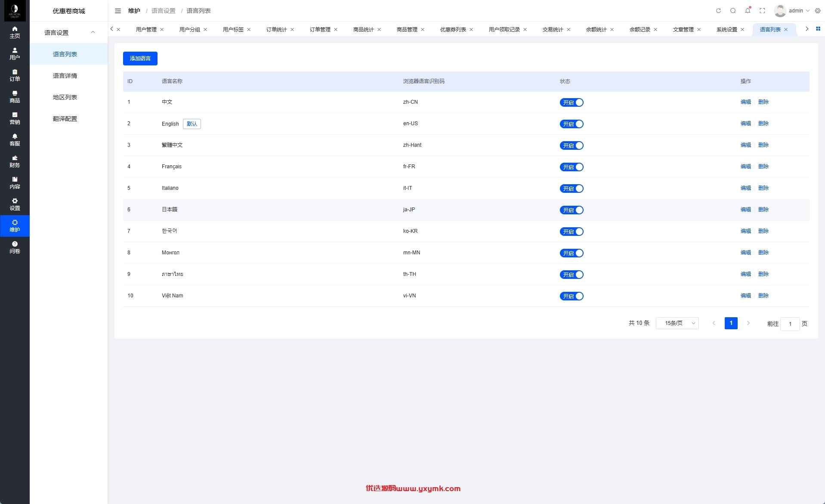Open the theme settings gear beside admin
The width and height of the screenshot is (825, 504).
pyautogui.click(x=818, y=11)
